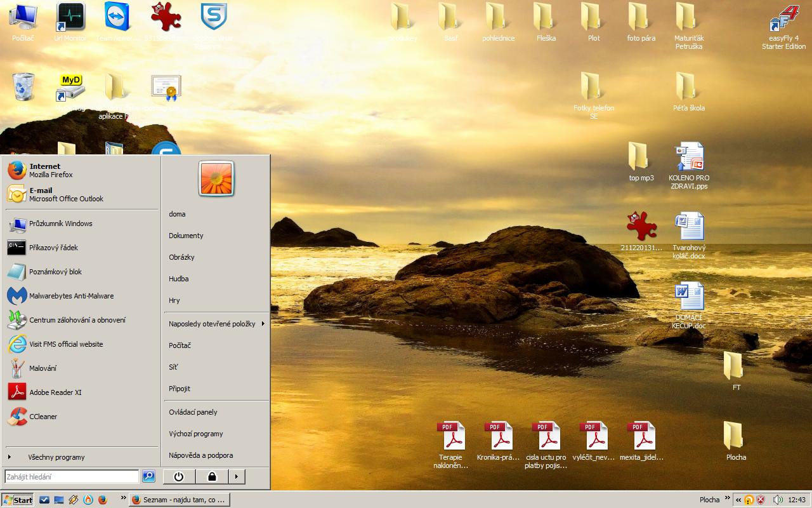812x508 pixels.
Task: Open Příkazový řádek command prompt
Action: [x=53, y=248]
